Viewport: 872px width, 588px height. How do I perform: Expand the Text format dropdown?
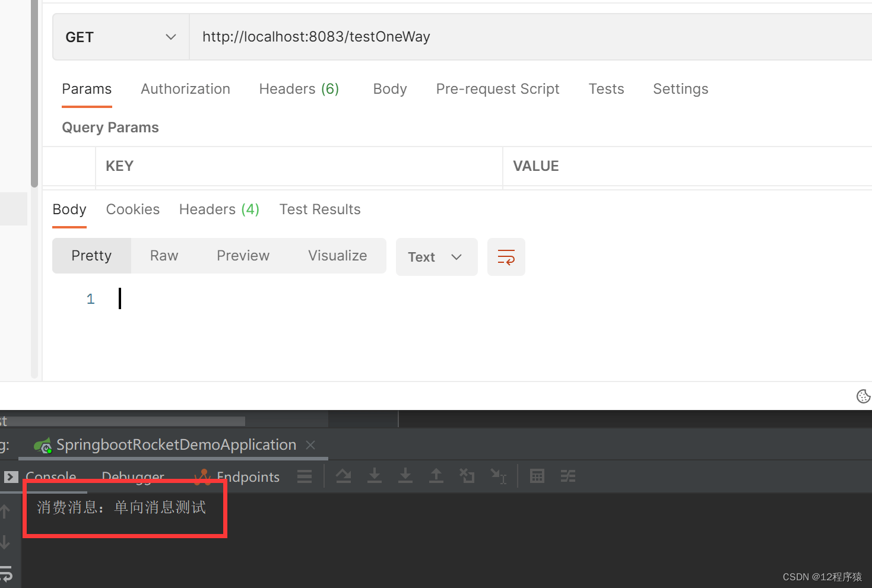tap(436, 257)
